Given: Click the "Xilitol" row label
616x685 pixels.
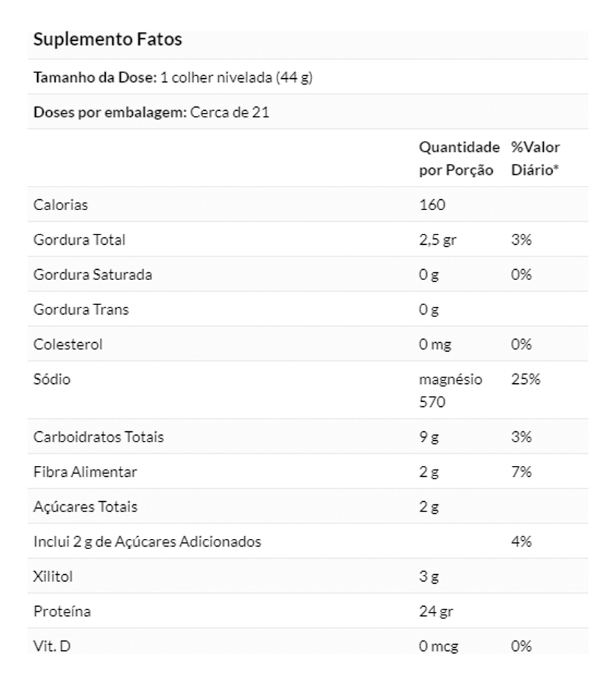Looking at the screenshot, I should (x=53, y=576).
